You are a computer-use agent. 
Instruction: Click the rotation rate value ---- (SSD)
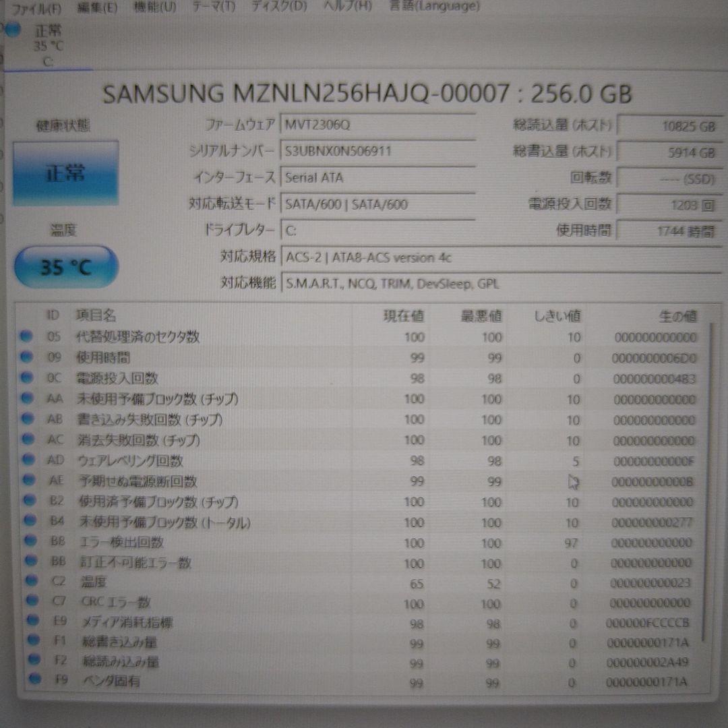669,179
